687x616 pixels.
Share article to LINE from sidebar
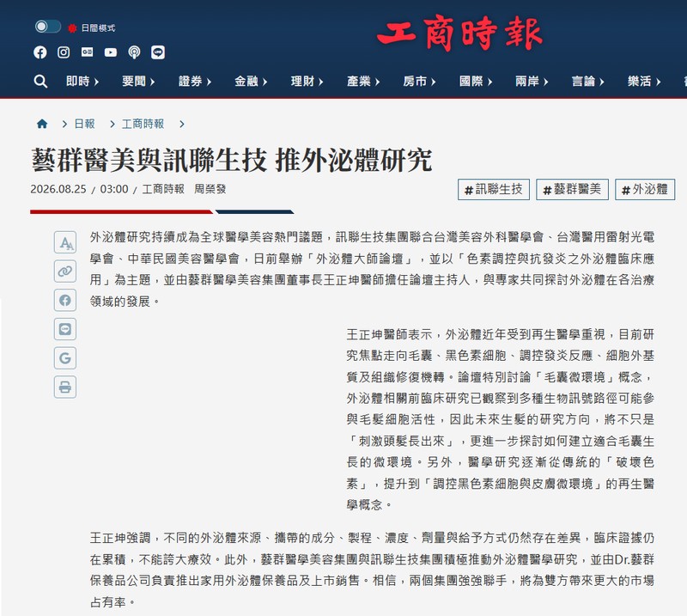pos(65,329)
